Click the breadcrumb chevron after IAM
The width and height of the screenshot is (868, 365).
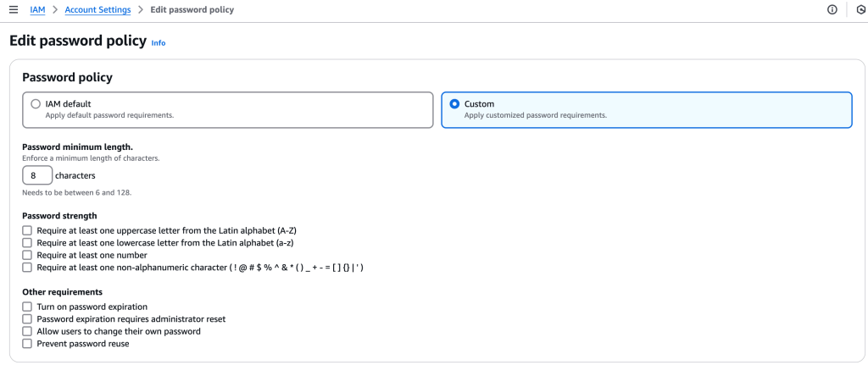pyautogui.click(x=55, y=10)
